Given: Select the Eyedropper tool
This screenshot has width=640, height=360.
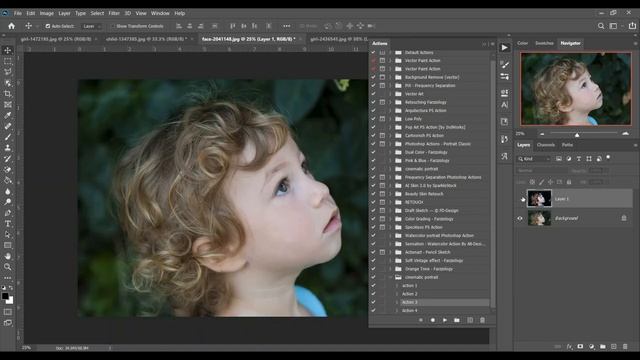Looking at the screenshot, I should [8, 116].
